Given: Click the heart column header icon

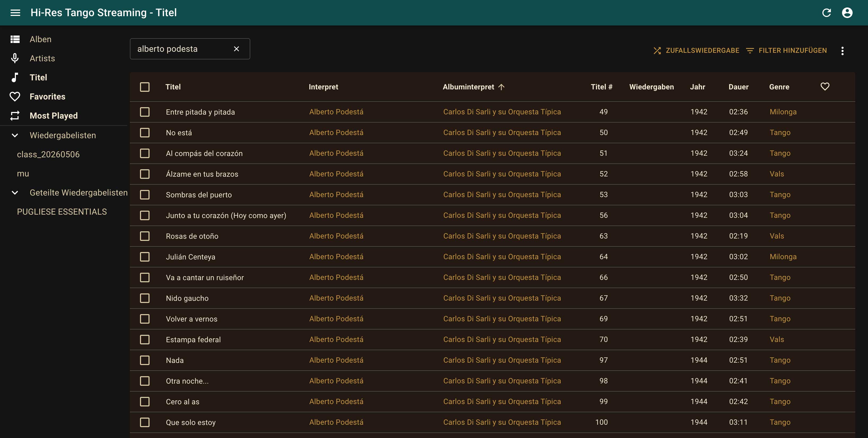Looking at the screenshot, I should (x=825, y=87).
